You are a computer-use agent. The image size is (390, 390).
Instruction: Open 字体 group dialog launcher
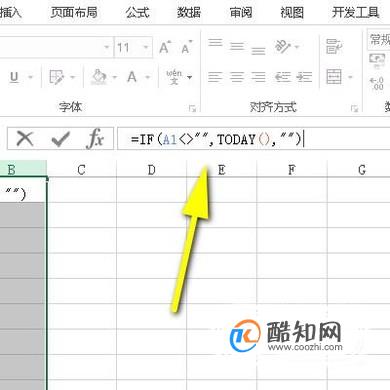192,108
